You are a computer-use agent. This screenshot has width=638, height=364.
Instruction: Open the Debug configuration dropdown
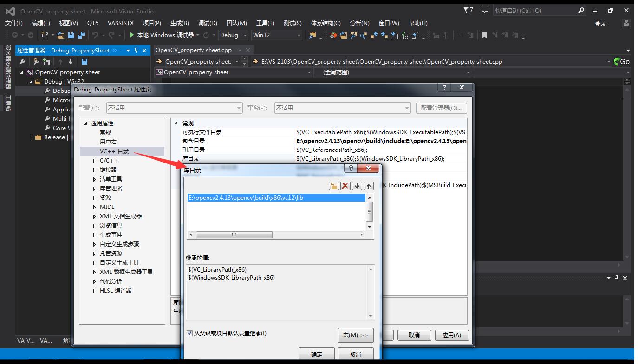coord(233,35)
